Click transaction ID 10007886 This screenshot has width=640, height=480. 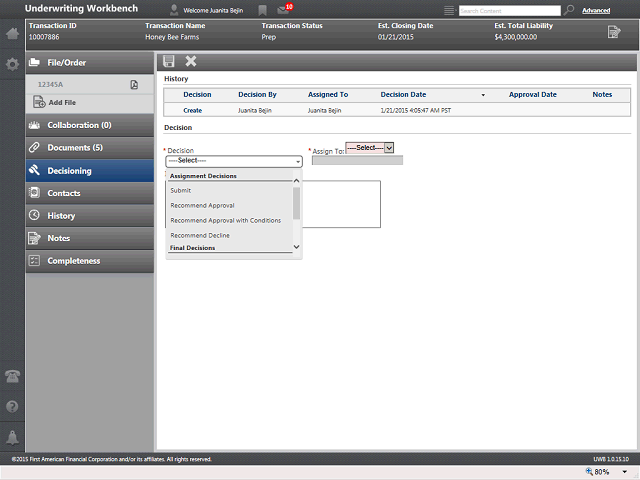(44, 37)
